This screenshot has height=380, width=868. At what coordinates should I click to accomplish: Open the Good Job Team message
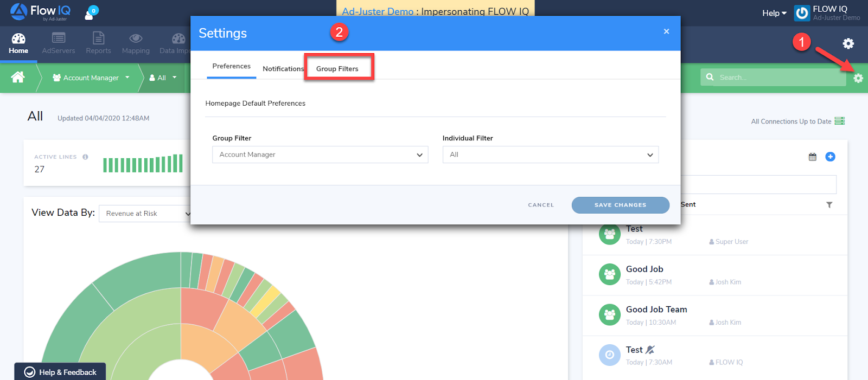click(x=715, y=315)
